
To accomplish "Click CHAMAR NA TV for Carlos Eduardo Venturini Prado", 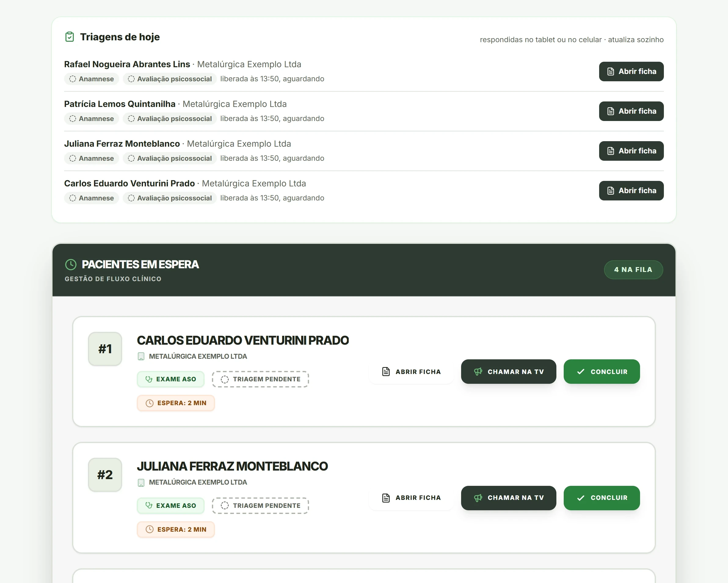I will pyautogui.click(x=508, y=372).
